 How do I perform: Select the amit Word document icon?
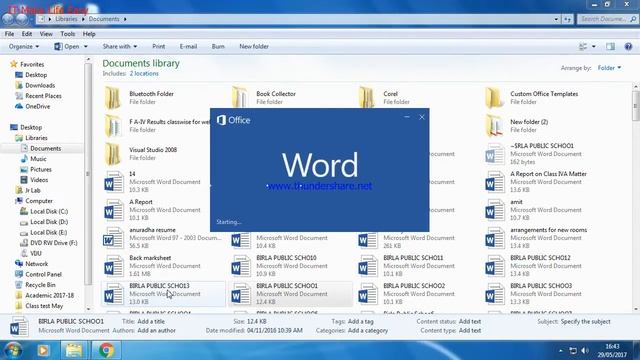[x=494, y=210]
